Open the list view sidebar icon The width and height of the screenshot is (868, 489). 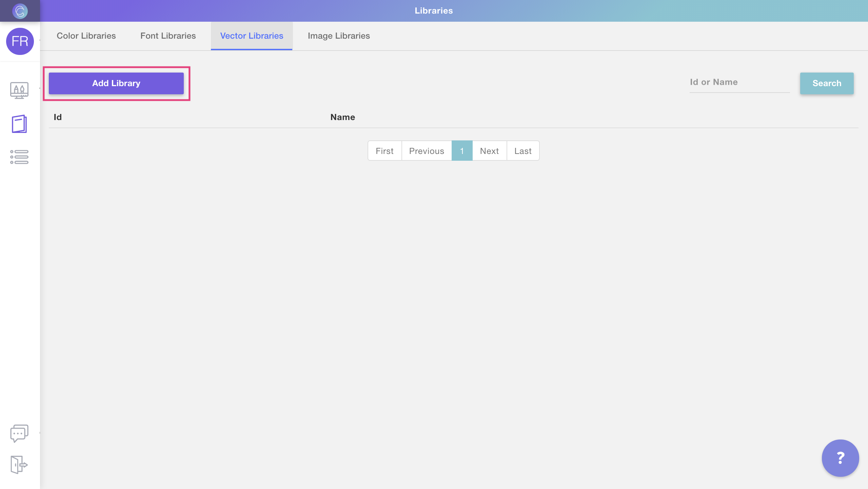pos(19,157)
